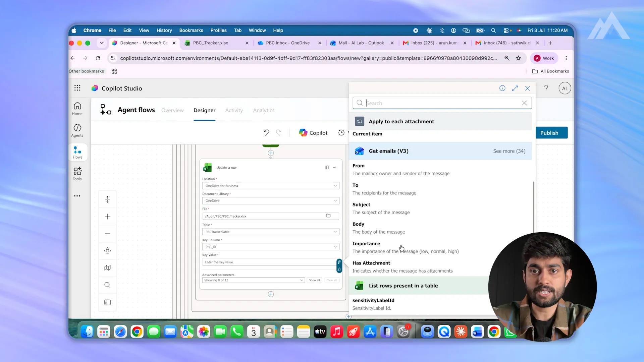Open the Location dropdown showing OneDrive for Business
This screenshot has height=362, width=644.
click(x=271, y=186)
